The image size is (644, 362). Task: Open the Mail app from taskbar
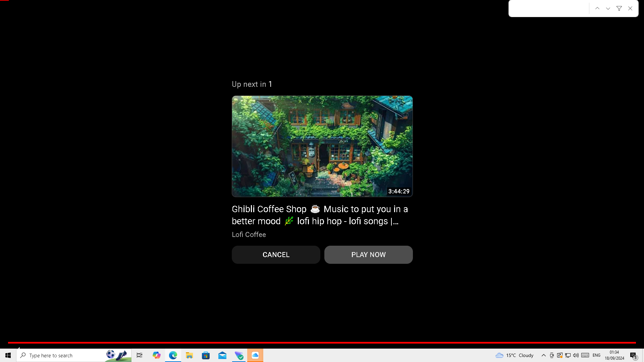(x=222, y=355)
